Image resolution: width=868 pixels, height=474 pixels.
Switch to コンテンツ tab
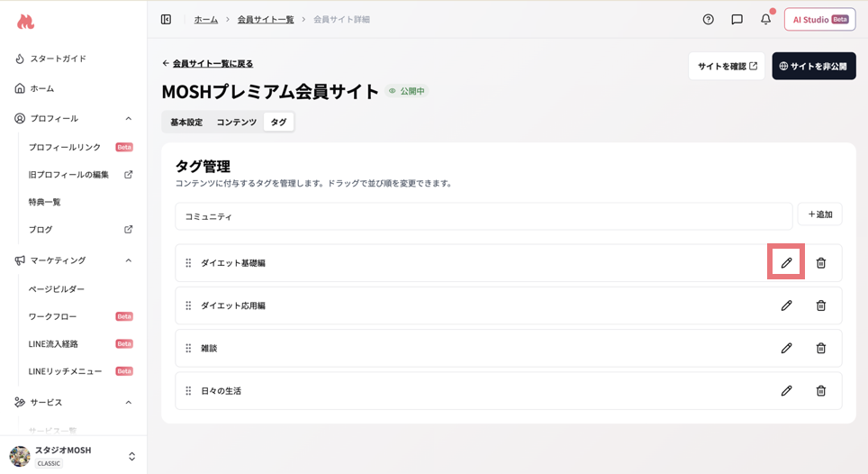point(237,122)
